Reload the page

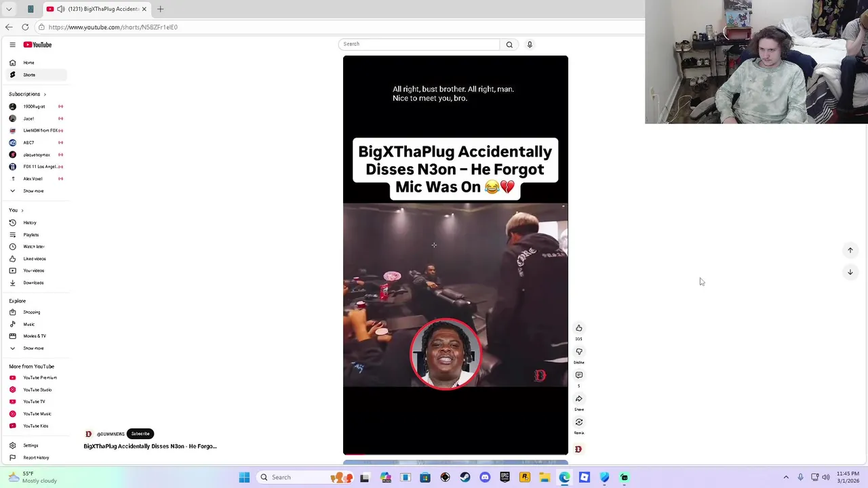point(25,27)
